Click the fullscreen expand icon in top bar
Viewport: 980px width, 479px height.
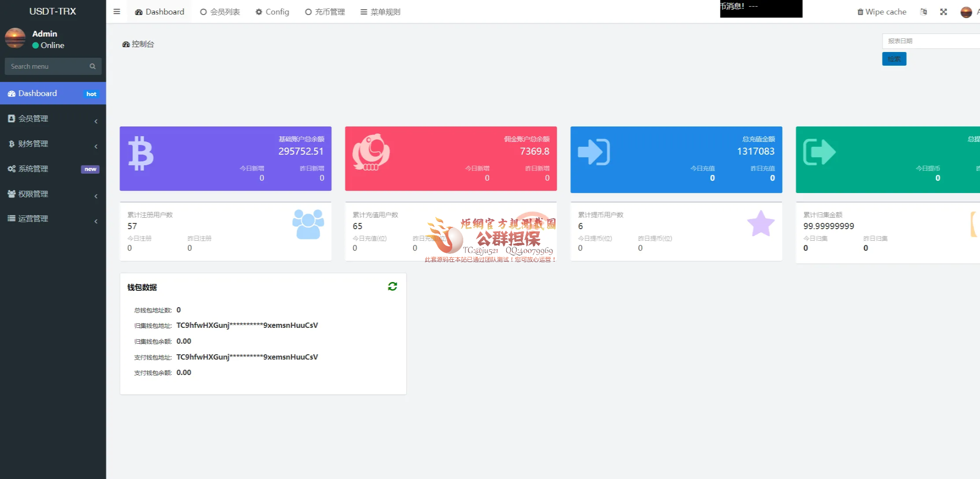pos(943,12)
